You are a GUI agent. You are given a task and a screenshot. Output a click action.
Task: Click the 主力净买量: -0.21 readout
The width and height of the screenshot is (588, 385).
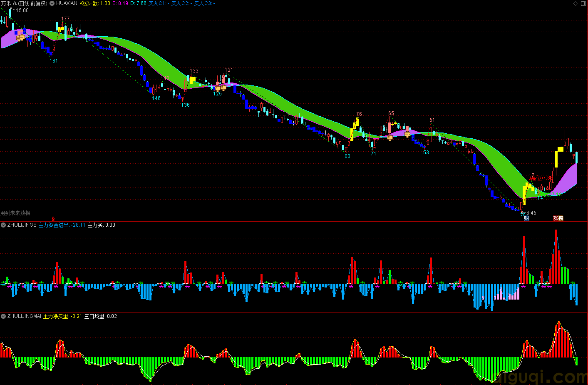pos(63,316)
